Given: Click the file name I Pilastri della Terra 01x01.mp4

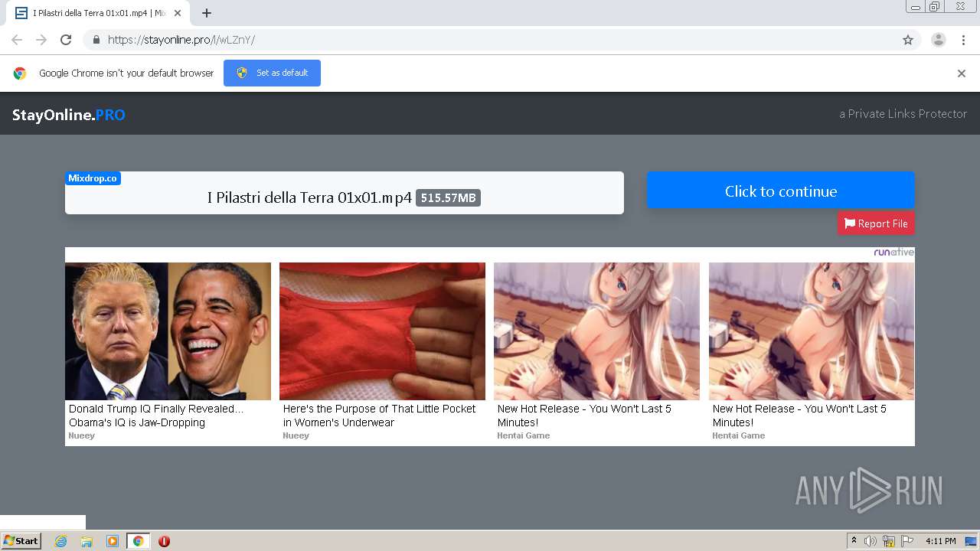Looking at the screenshot, I should pyautogui.click(x=309, y=197).
